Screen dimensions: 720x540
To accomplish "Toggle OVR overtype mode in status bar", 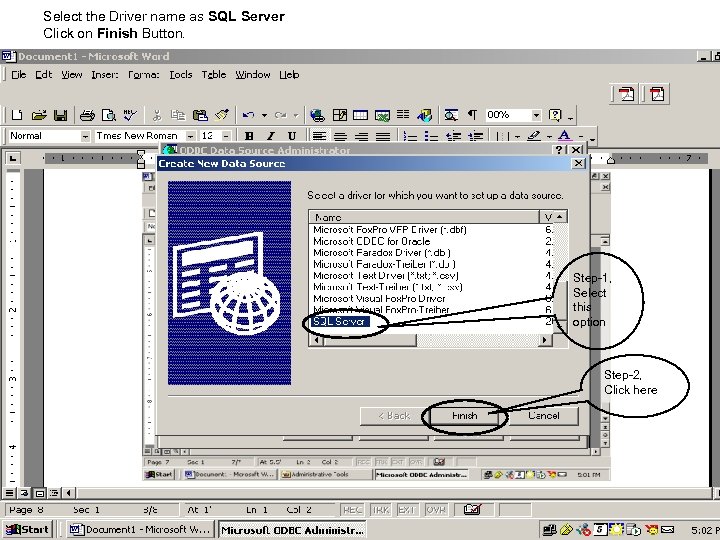I will 436,510.
